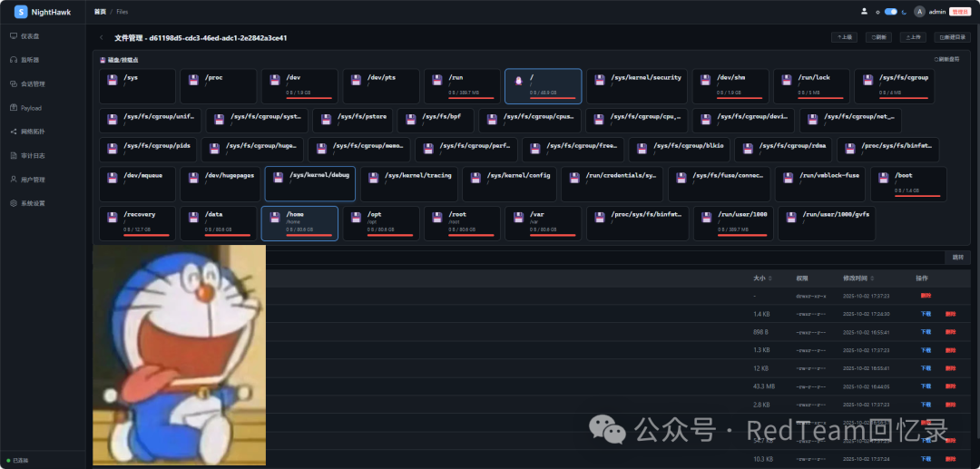Go to 审计日志 in the sidebar
Image resolution: width=980 pixels, height=469 pixels.
(33, 155)
